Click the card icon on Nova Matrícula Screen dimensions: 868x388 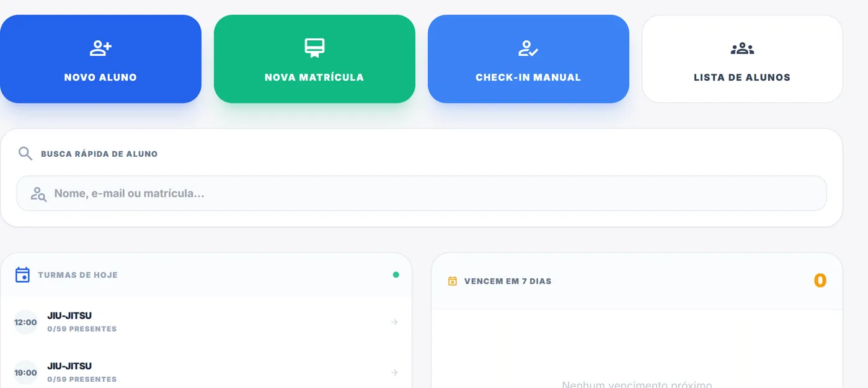[x=314, y=48]
